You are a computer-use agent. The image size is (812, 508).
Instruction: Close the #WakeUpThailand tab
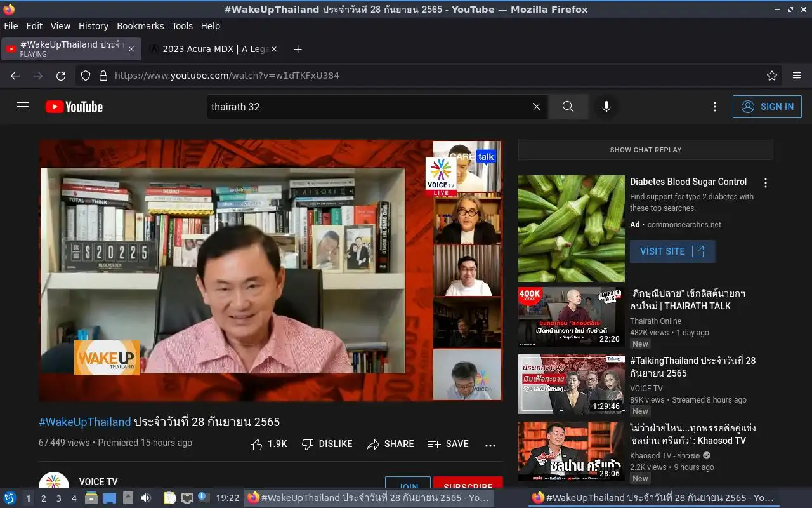131,49
